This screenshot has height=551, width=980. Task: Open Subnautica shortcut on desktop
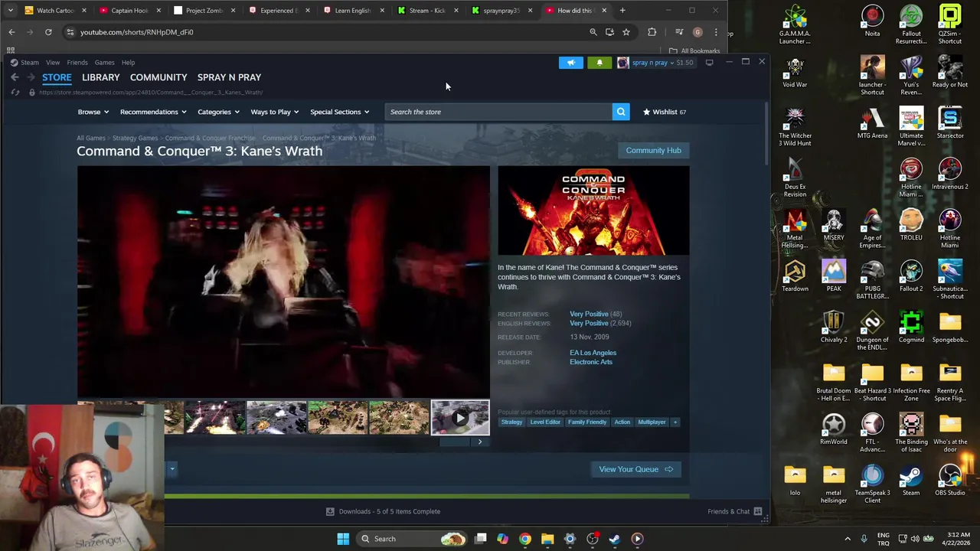950,279
